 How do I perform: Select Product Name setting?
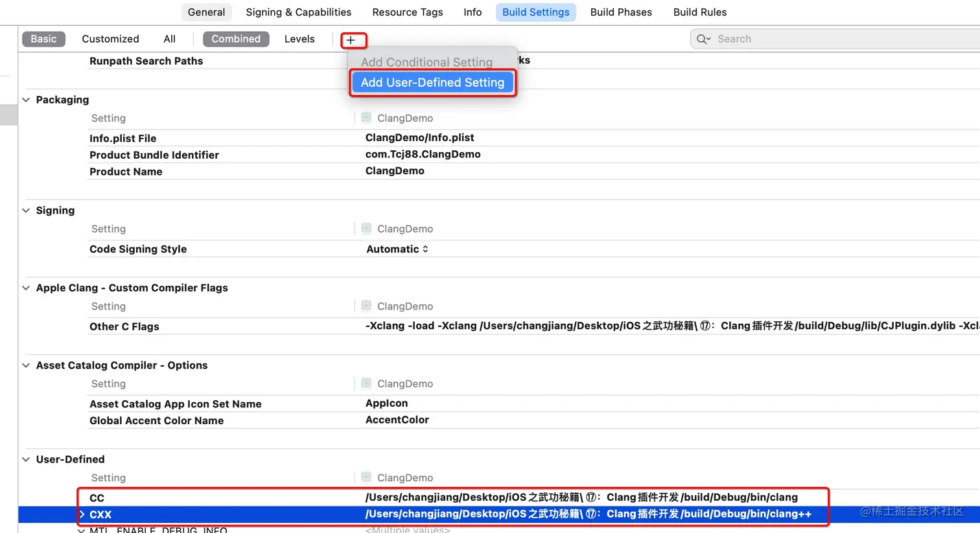pos(126,172)
